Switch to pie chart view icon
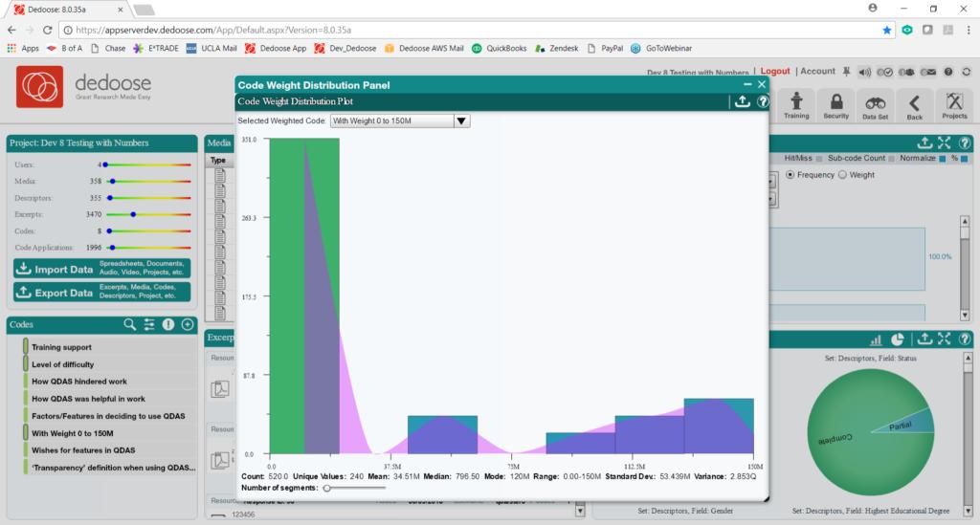 tap(898, 339)
